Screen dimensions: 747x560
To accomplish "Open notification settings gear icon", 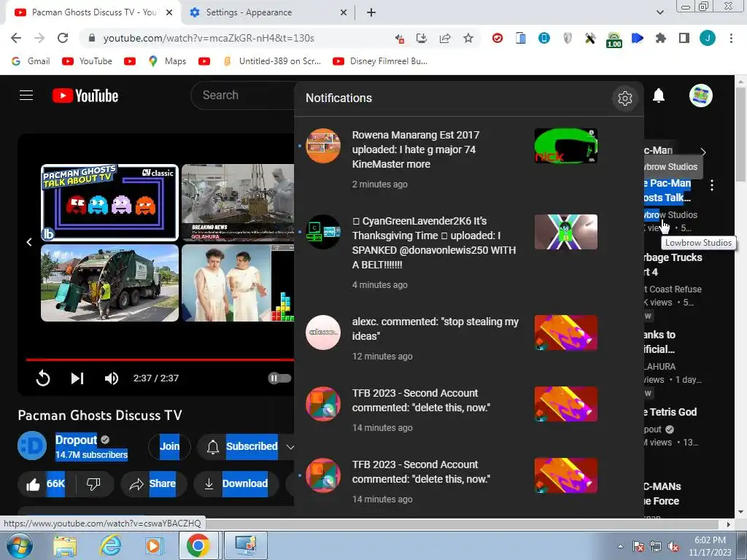I will [x=624, y=98].
